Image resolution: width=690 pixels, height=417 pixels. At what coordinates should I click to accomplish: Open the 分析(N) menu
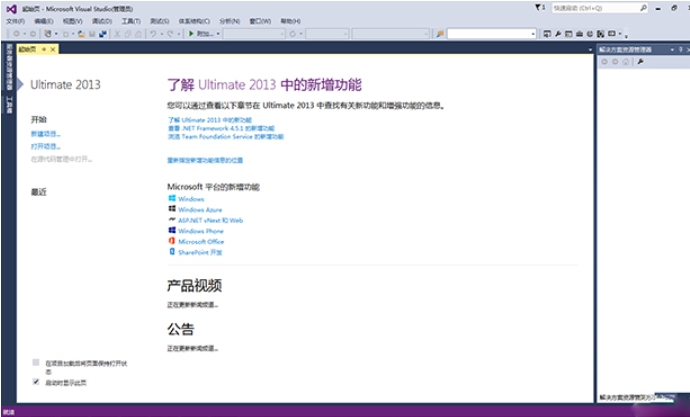click(x=229, y=21)
